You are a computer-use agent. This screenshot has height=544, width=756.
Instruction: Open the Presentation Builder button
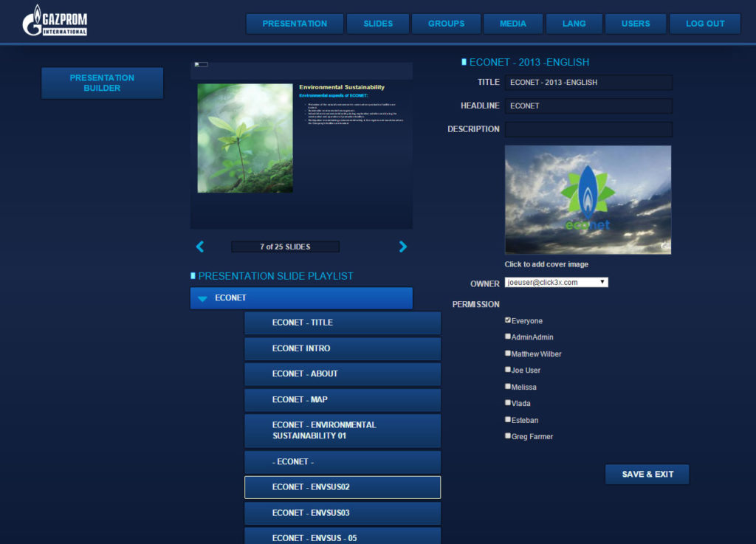coord(102,83)
